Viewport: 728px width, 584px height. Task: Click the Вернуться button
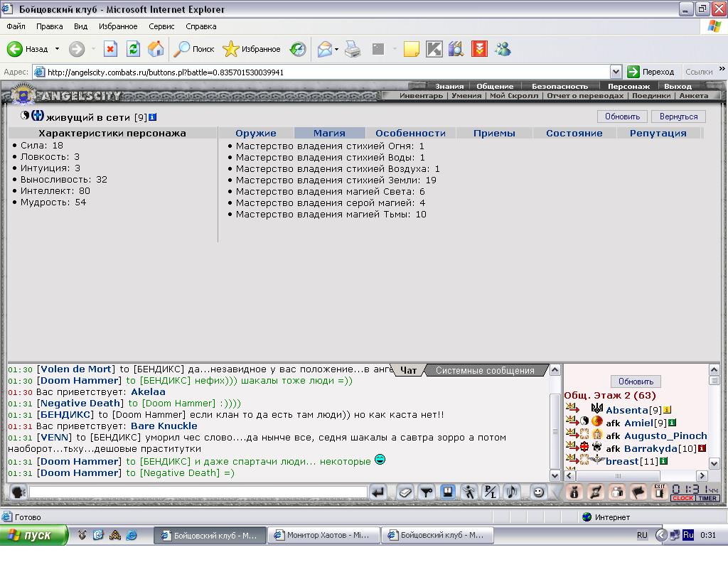[x=678, y=117]
